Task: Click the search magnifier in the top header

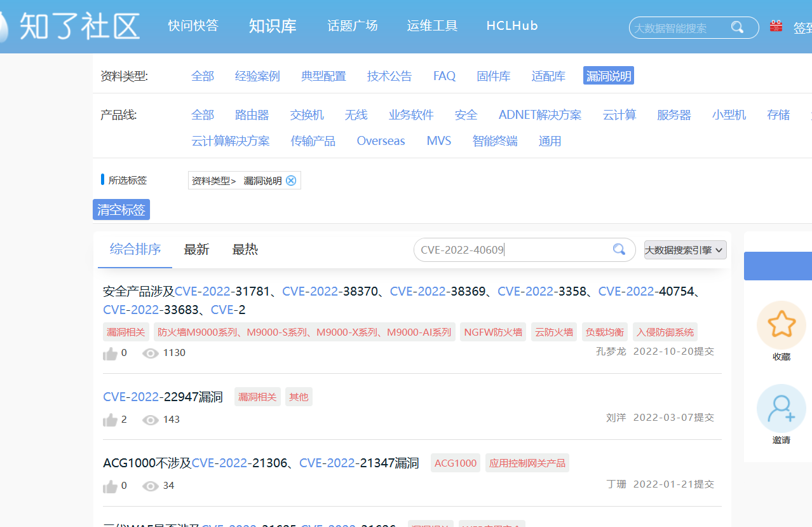Action: [737, 27]
